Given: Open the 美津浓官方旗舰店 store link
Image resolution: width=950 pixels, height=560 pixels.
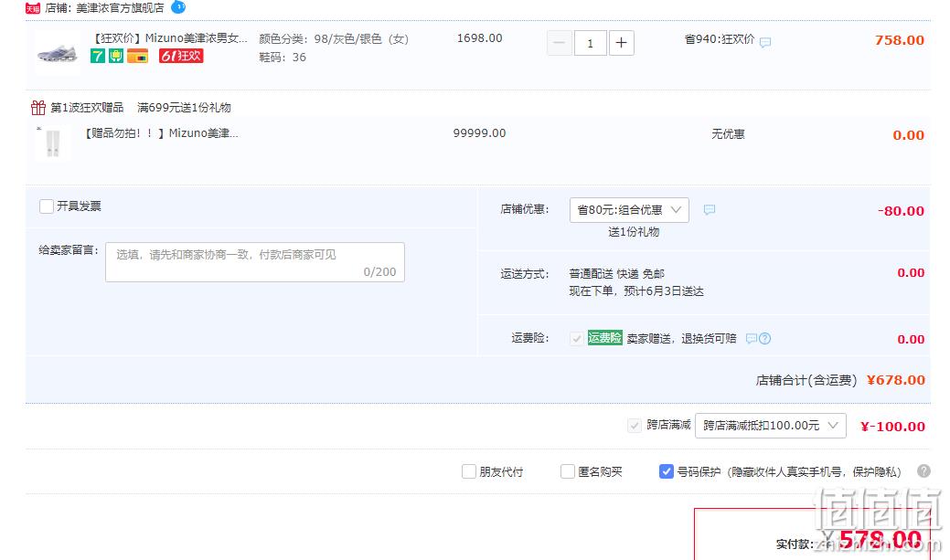Looking at the screenshot, I should pyautogui.click(x=120, y=8).
